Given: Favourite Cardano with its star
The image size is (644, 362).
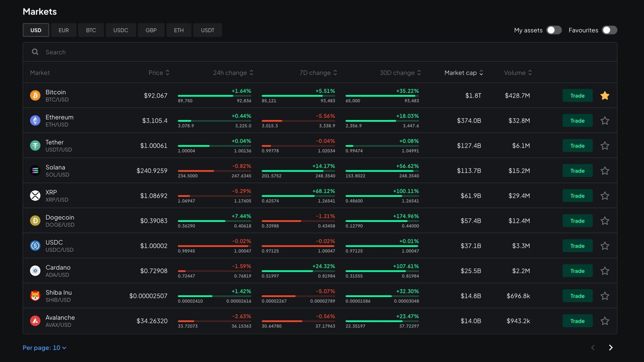Looking at the screenshot, I should [x=605, y=271].
